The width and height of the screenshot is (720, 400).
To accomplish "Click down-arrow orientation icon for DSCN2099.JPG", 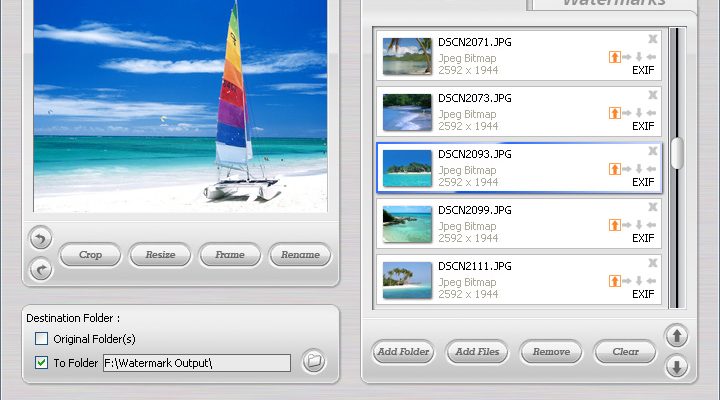I will 639,225.
